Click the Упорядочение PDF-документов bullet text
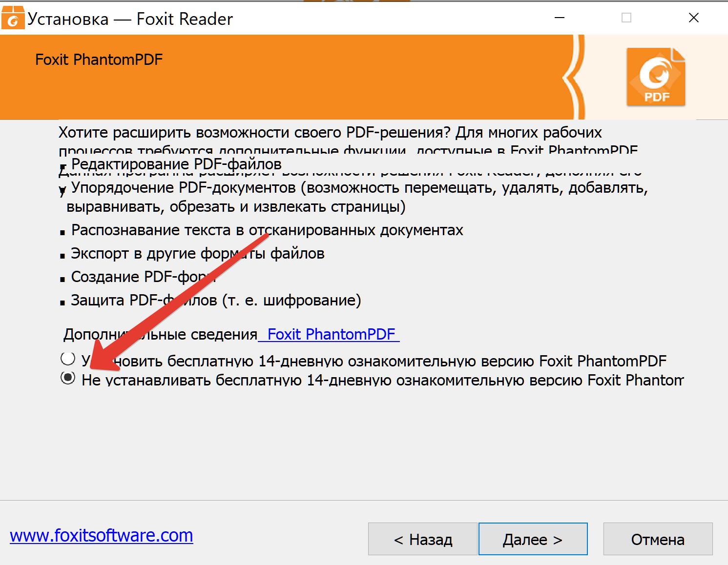Screen dimensions: 728x565 (x=357, y=197)
